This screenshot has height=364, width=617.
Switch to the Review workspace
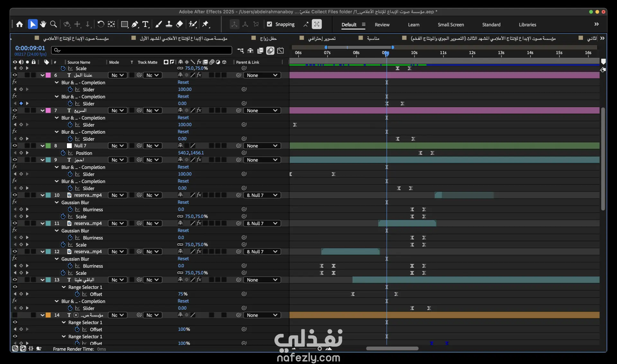[x=382, y=25]
